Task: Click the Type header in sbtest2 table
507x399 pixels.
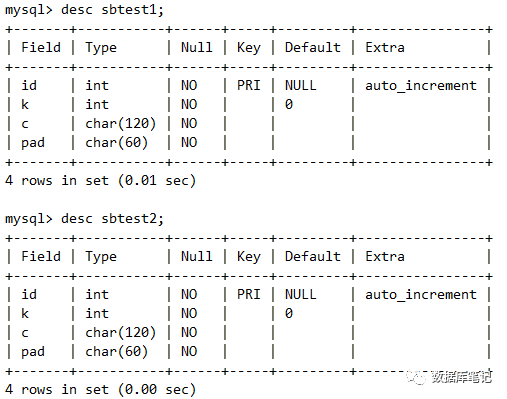Action: [x=101, y=257]
